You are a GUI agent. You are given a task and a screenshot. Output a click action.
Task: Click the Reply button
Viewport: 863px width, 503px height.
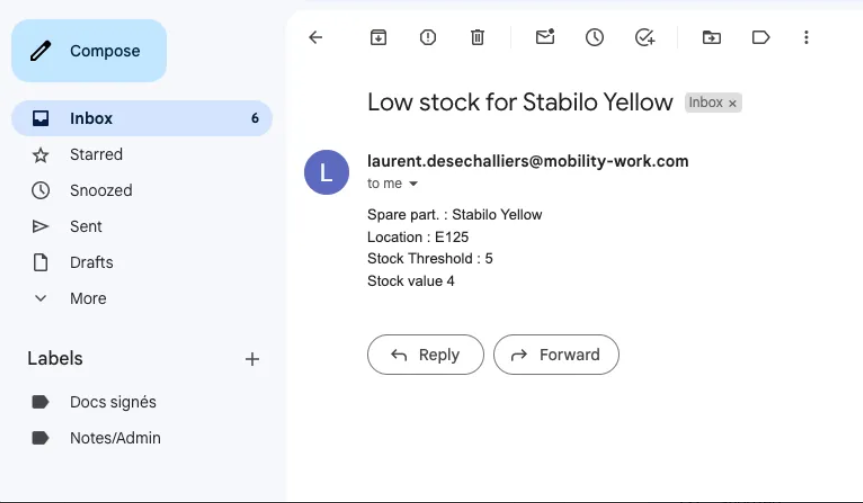click(425, 354)
